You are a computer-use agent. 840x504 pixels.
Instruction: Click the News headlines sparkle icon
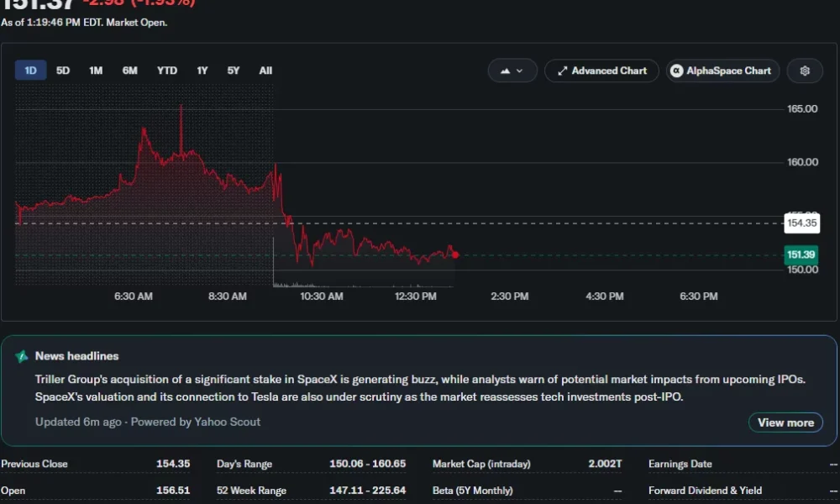pyautogui.click(x=22, y=356)
